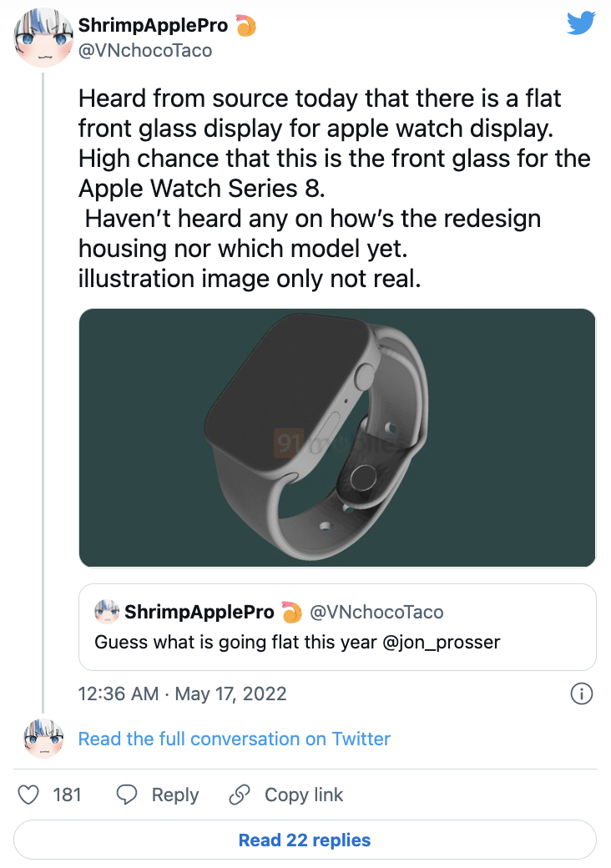Open the quoted tweet mentioning @jon_prosser
Image resolution: width=611 pixels, height=868 pixels.
tap(337, 643)
